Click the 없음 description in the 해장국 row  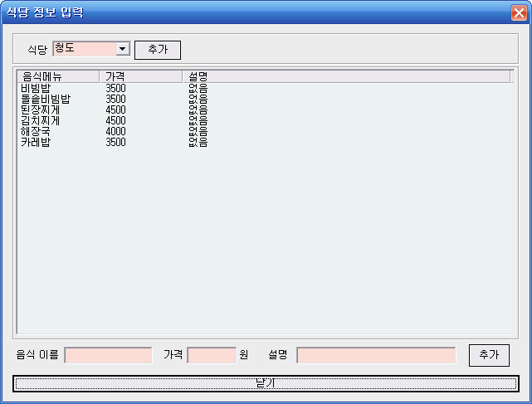(198, 132)
